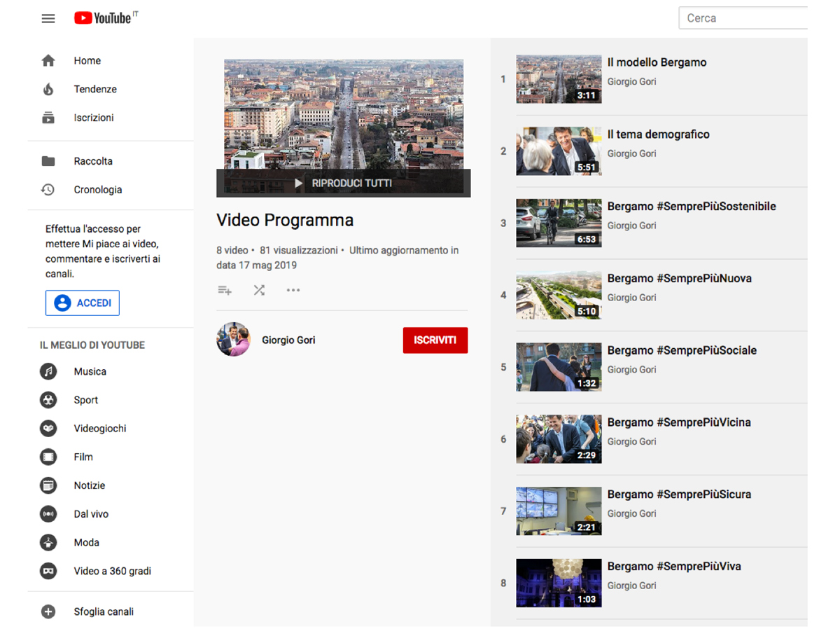
Task: Click the Moda fashion icon
Action: click(48, 542)
